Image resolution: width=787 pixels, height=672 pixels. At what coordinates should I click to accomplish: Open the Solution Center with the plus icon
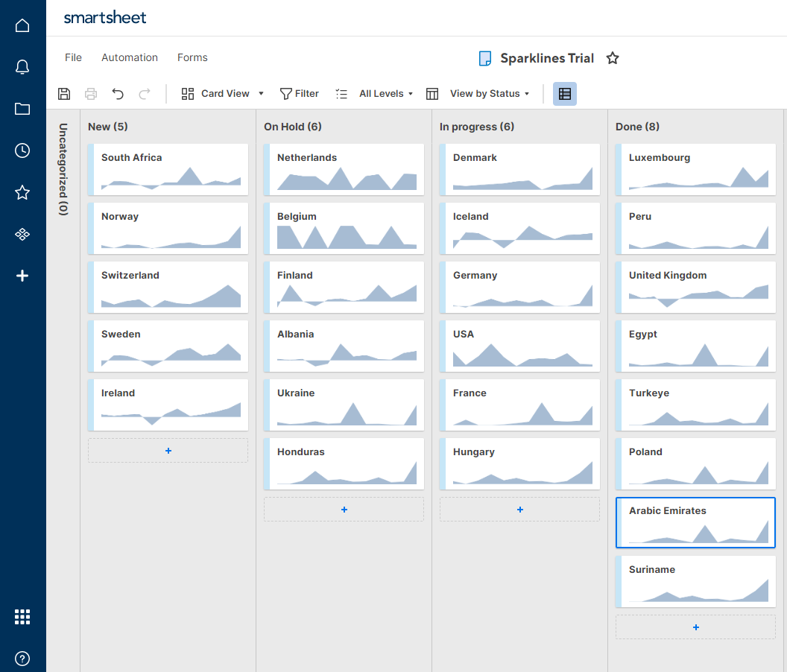coord(22,275)
